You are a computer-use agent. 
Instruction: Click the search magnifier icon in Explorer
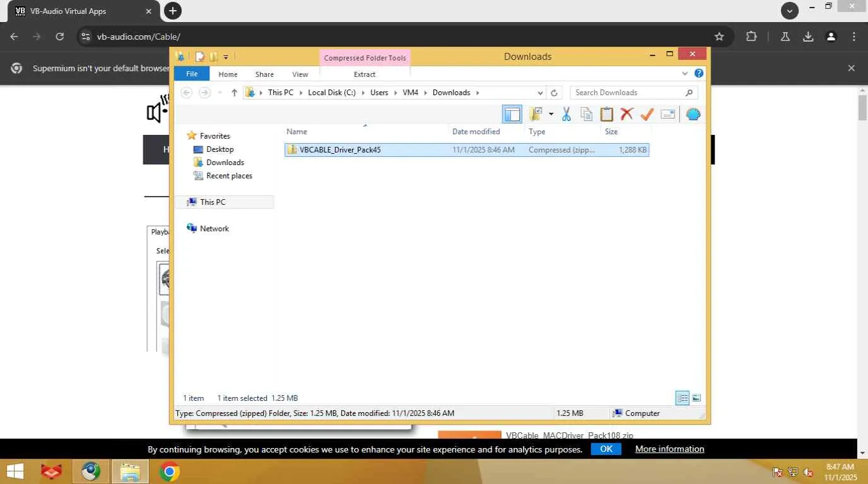click(x=689, y=93)
